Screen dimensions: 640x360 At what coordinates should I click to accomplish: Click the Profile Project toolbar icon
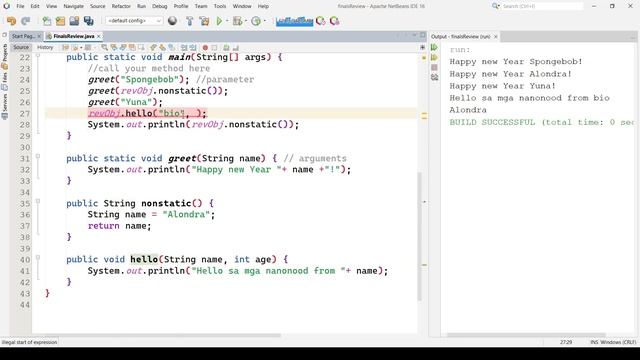(256, 21)
